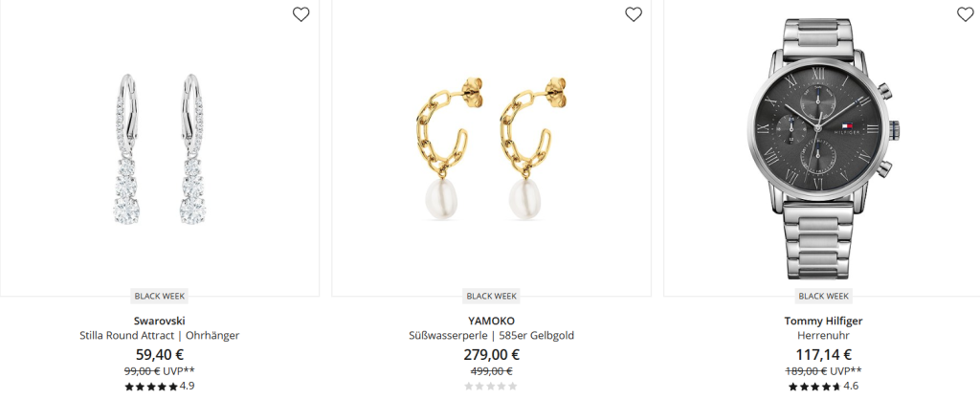Viewport: 980px width, 400px height.
Task: Click BLACK WEEK badge under Swarovski earrings
Action: (160, 296)
